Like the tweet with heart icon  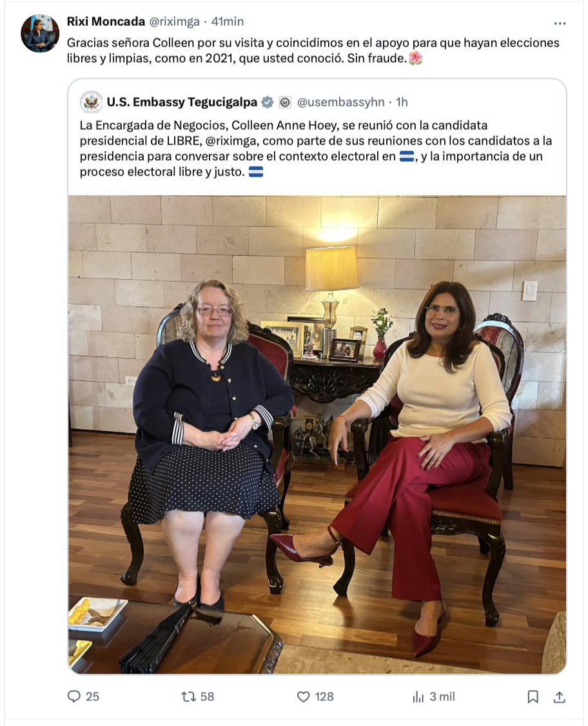(303, 696)
